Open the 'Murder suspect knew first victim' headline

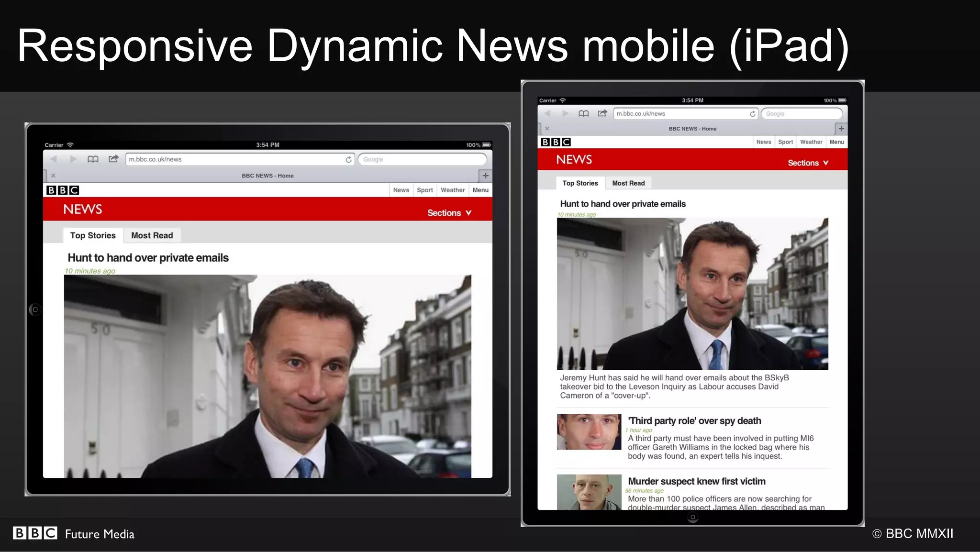(697, 481)
